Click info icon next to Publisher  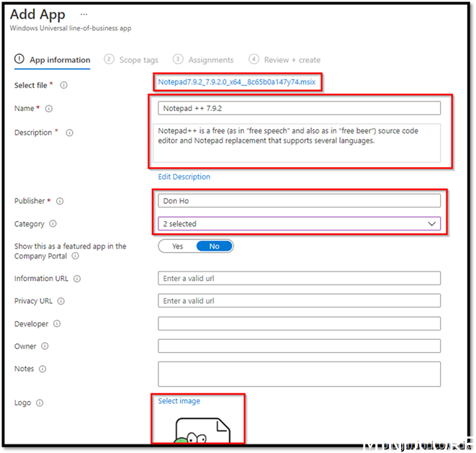pyautogui.click(x=60, y=202)
